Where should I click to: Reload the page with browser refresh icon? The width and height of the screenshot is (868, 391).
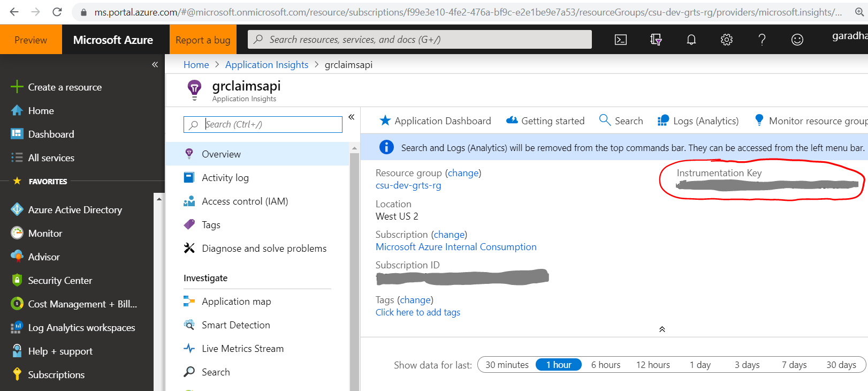[57, 12]
